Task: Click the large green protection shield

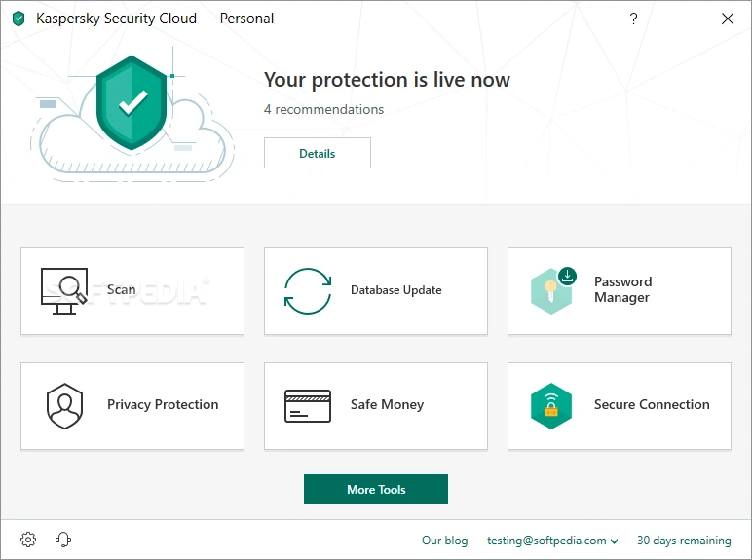Action: click(x=133, y=102)
